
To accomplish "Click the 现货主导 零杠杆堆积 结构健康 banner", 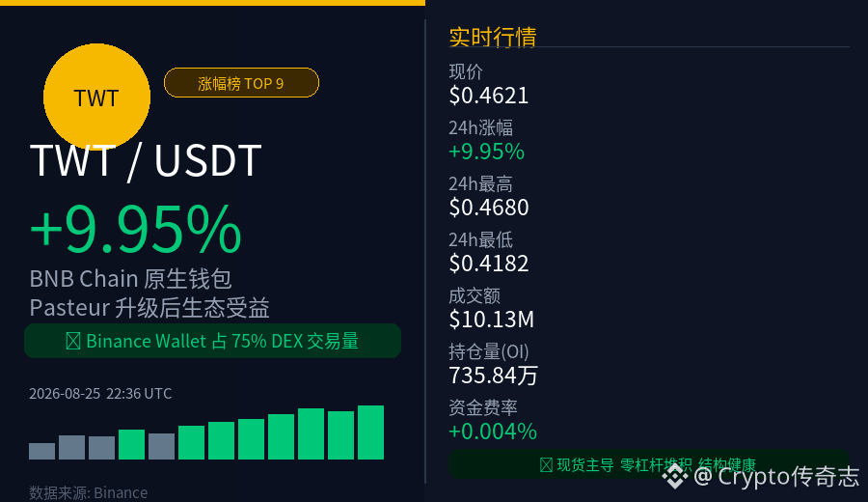I will pos(648,464).
